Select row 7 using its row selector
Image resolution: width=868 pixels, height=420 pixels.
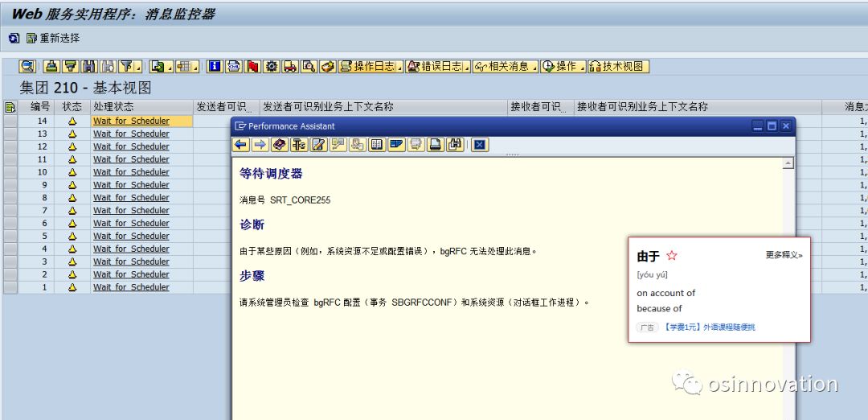[x=10, y=211]
